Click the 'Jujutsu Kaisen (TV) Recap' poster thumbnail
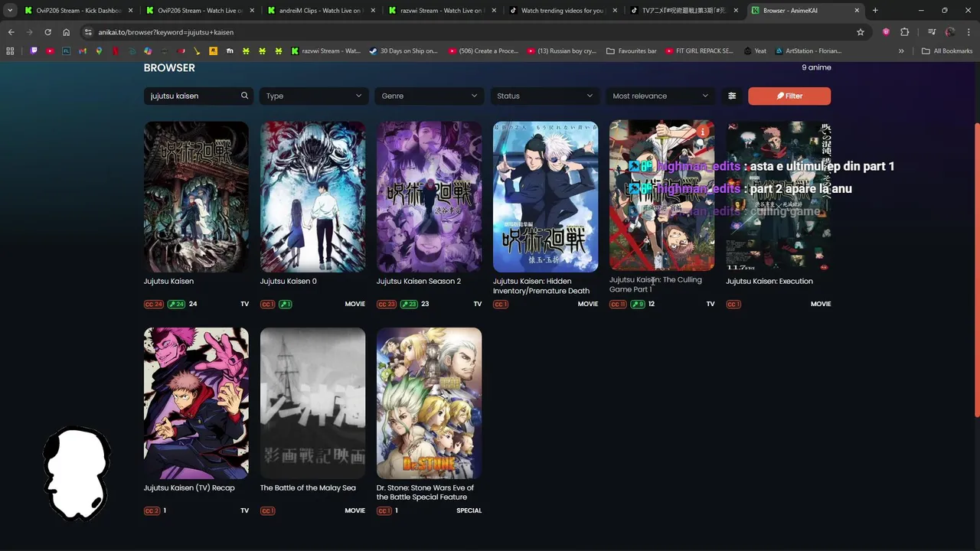980x551 pixels. [196, 403]
